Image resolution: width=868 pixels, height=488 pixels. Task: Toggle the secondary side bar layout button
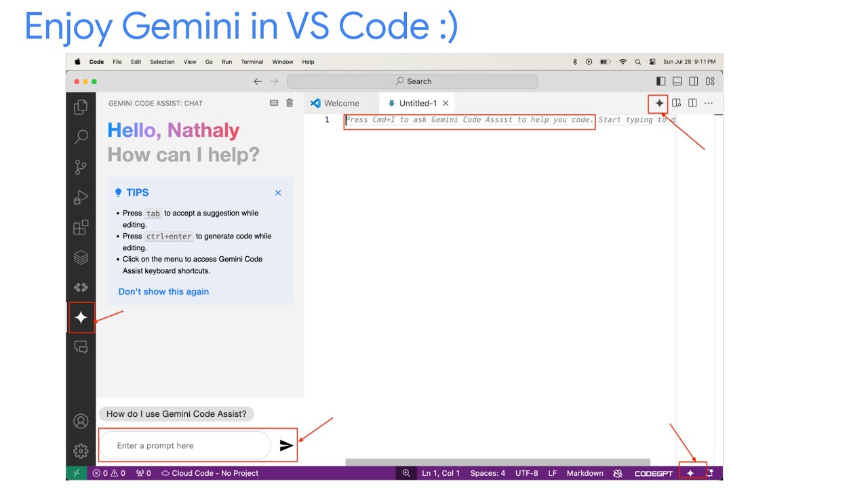pos(694,81)
